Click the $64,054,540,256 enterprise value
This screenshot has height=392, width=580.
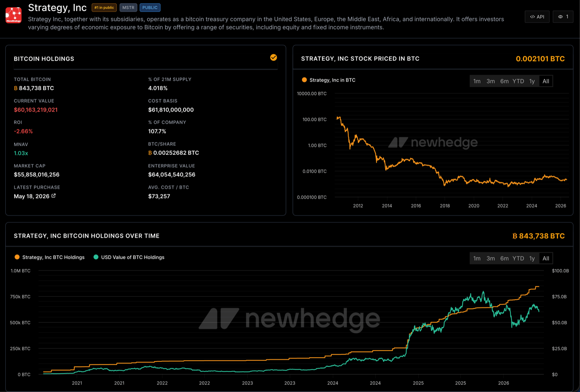172,175
